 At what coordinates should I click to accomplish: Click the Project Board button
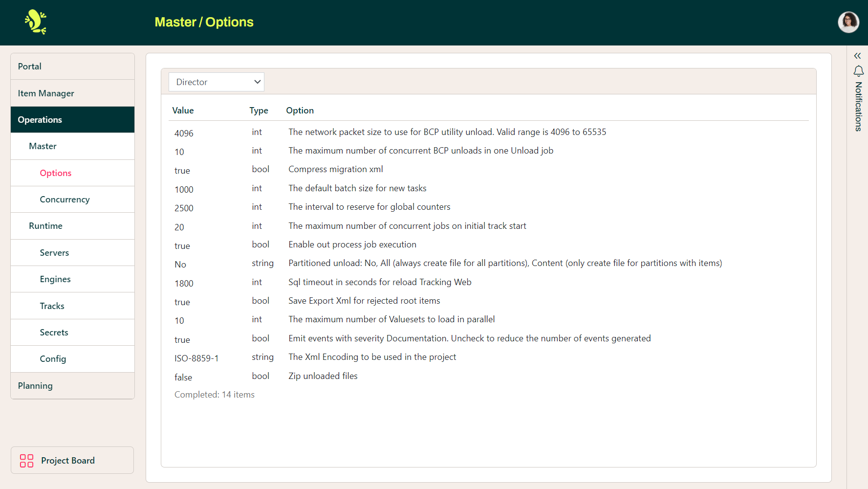[x=72, y=460]
